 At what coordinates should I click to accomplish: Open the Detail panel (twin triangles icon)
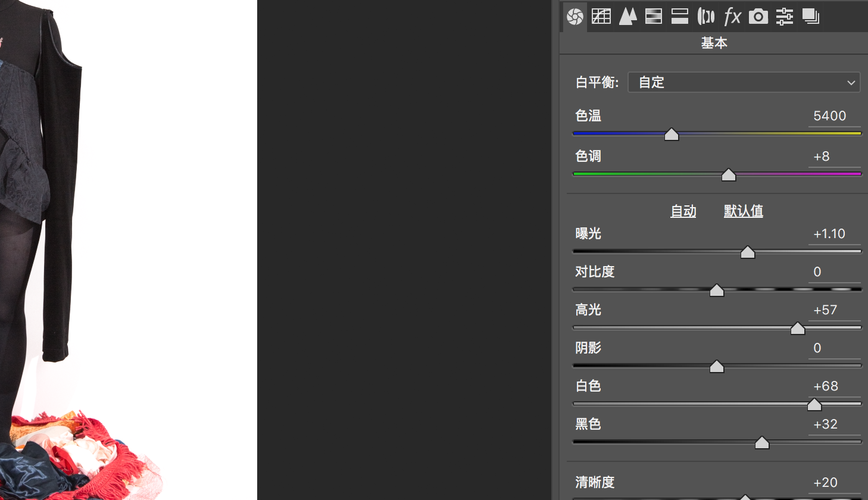(x=627, y=17)
